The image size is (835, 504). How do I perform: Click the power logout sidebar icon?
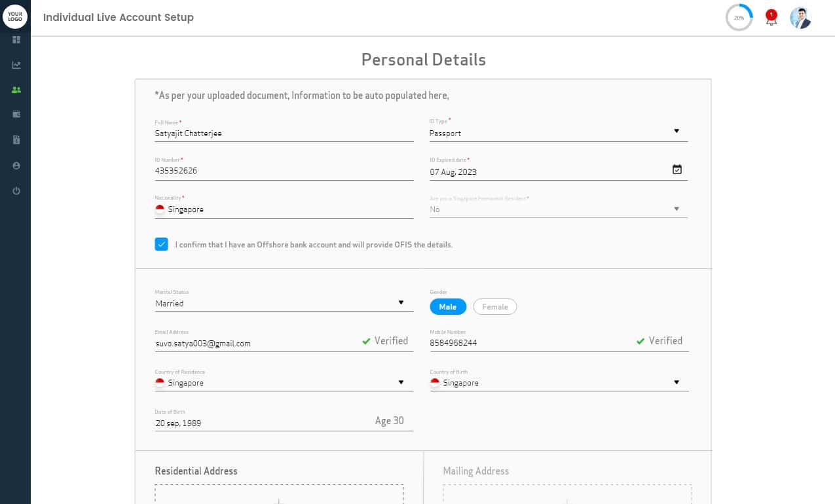pyautogui.click(x=16, y=190)
